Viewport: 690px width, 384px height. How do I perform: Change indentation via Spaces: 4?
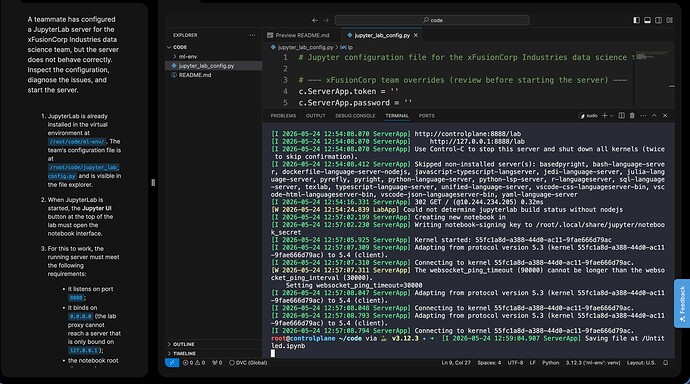coord(489,363)
